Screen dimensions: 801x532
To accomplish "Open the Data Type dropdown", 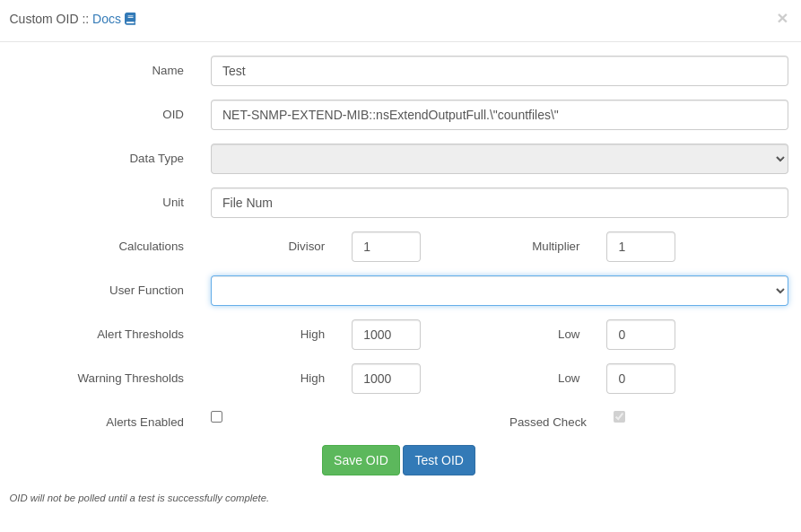I will coord(499,159).
